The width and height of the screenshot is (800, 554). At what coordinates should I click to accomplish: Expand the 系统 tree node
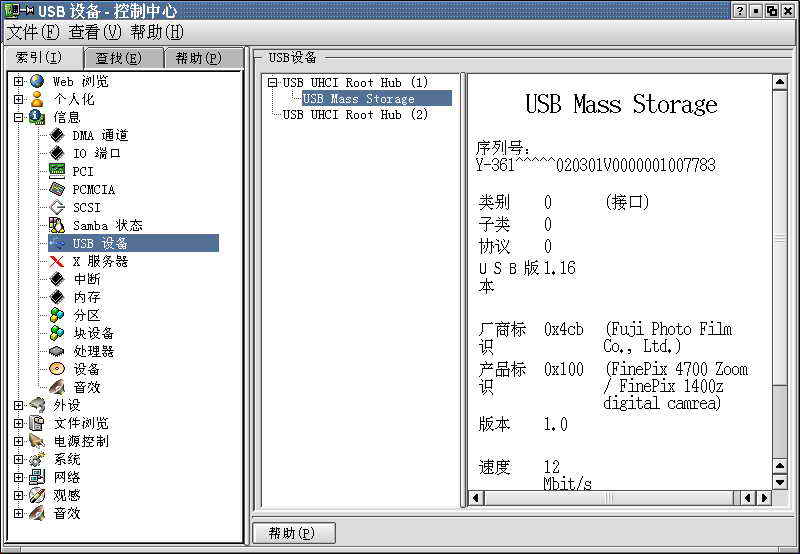coord(18,459)
